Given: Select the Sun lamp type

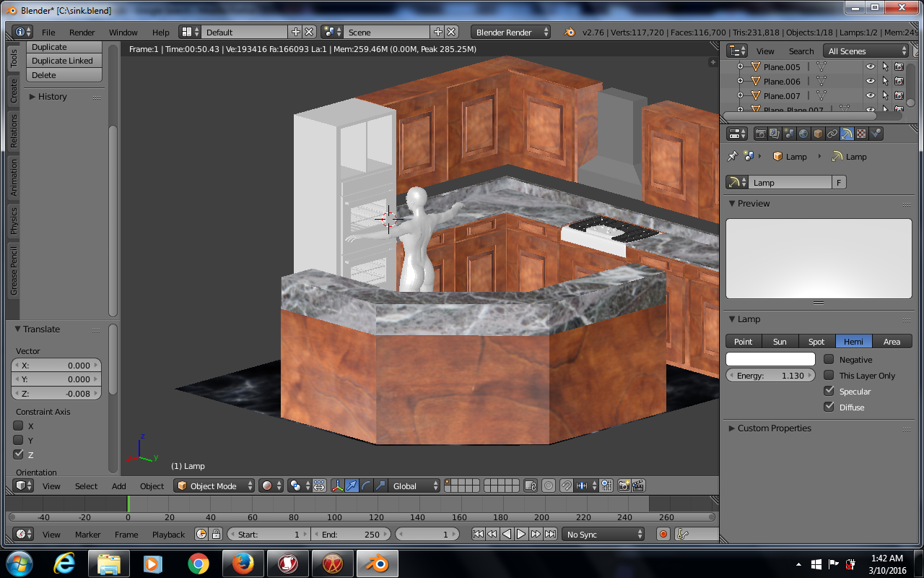Looking at the screenshot, I should pos(780,341).
